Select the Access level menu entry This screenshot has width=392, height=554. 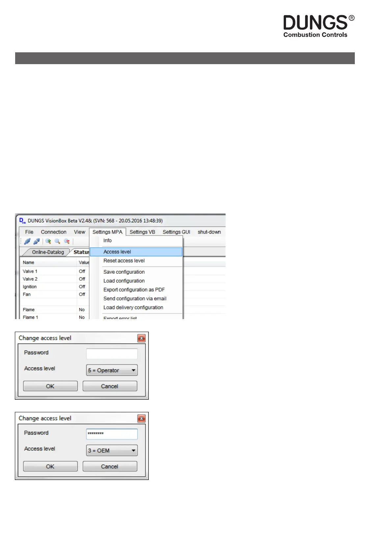pos(136,252)
